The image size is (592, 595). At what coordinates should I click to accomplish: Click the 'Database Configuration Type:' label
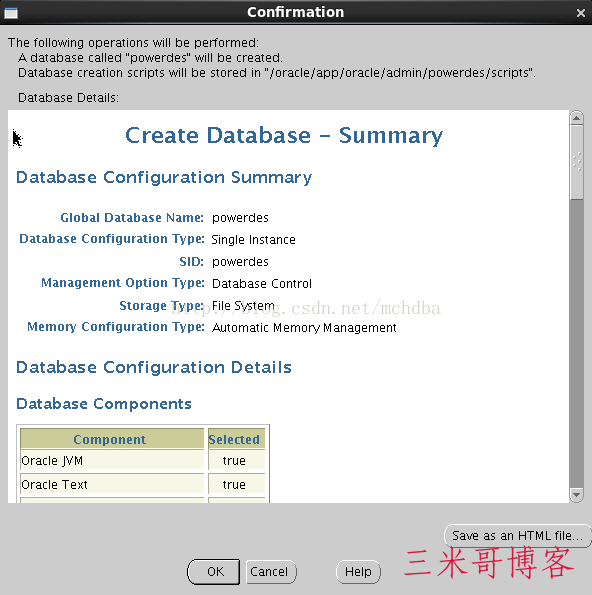coord(112,239)
